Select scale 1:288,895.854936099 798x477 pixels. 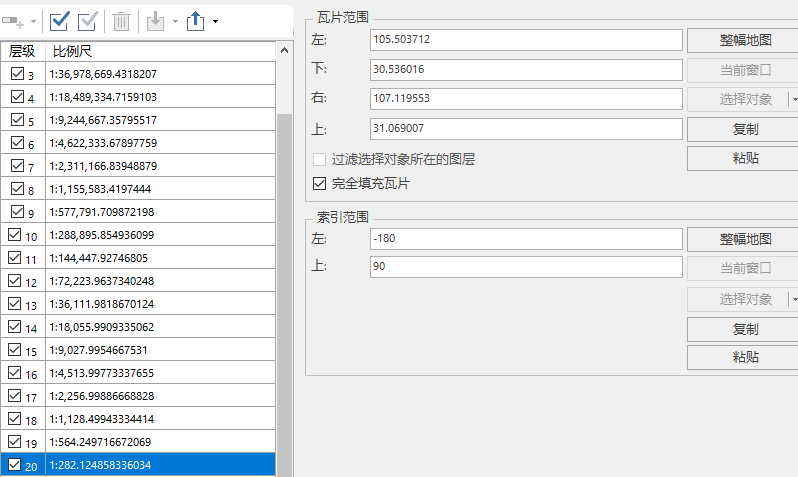coord(160,235)
